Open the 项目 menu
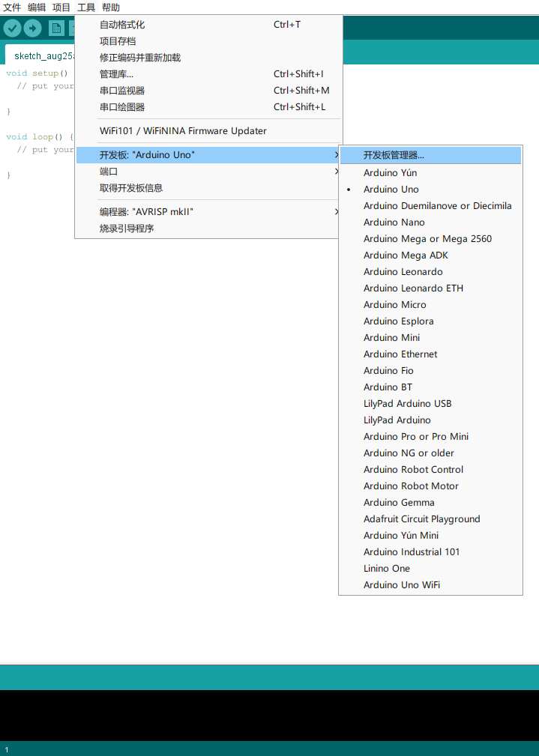The image size is (539, 756). 61,7
